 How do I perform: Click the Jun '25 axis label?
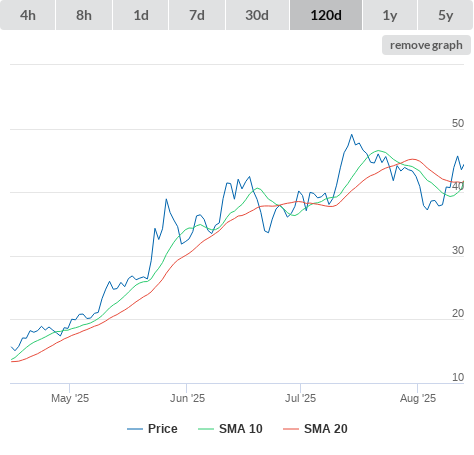click(x=187, y=398)
